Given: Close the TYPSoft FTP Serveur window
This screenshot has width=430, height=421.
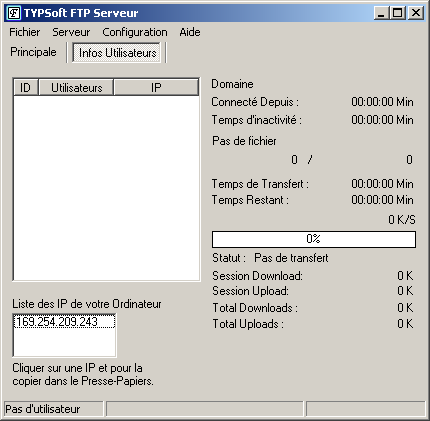Looking at the screenshot, I should [416, 13].
